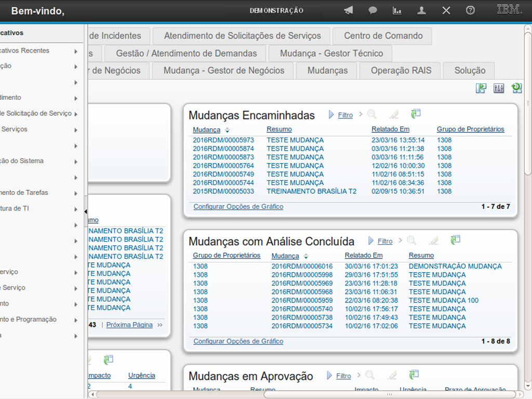Click the Help question mark icon
This screenshot has width=532, height=399.
click(x=470, y=10)
